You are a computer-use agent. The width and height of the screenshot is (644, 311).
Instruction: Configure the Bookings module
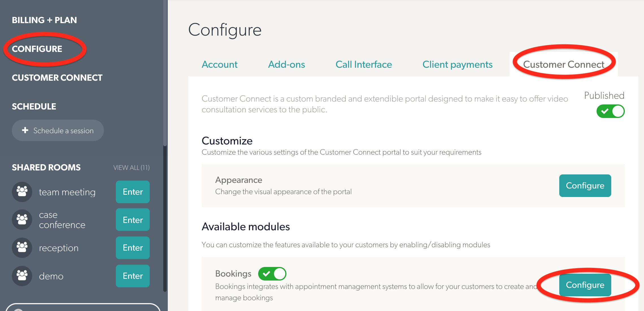585,285
